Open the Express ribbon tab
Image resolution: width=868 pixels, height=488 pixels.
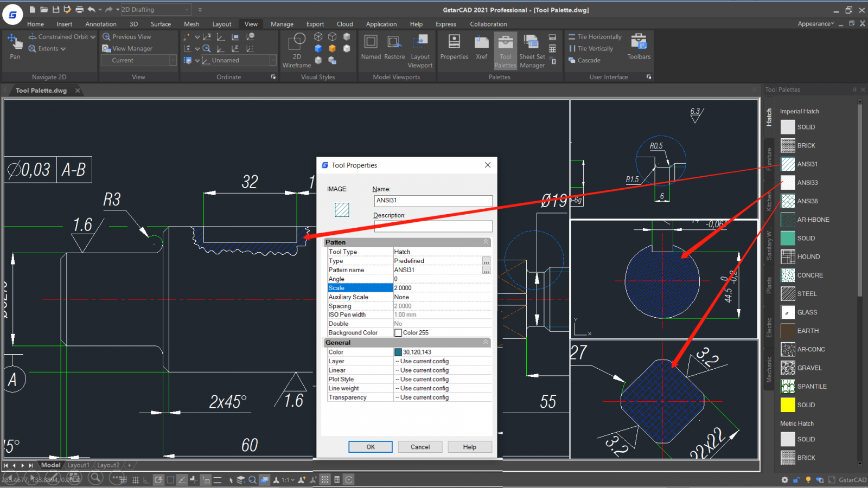(x=446, y=24)
